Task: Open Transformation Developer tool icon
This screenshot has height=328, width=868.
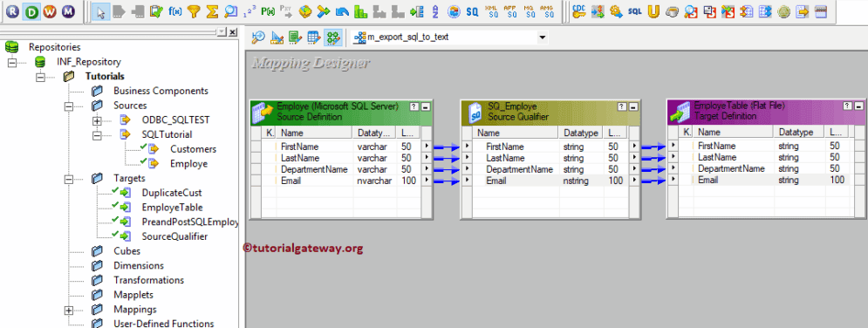Action: click(x=295, y=38)
